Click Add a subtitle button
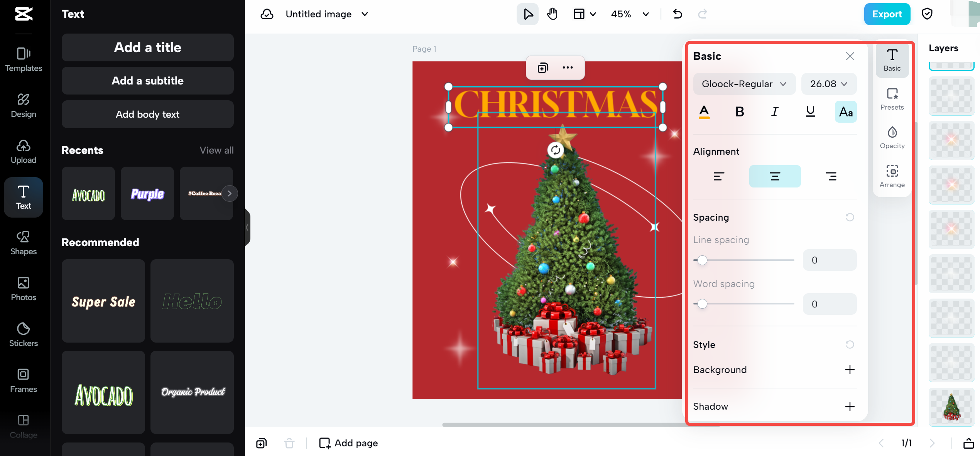 [x=147, y=81]
